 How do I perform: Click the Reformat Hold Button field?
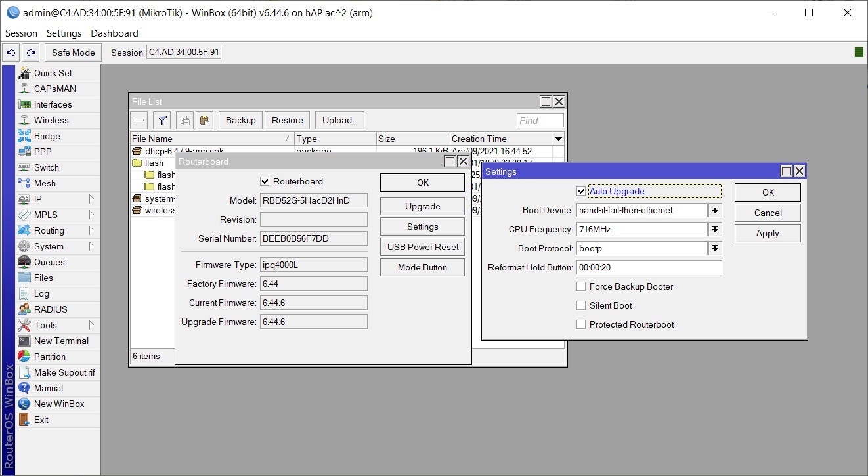tap(649, 267)
